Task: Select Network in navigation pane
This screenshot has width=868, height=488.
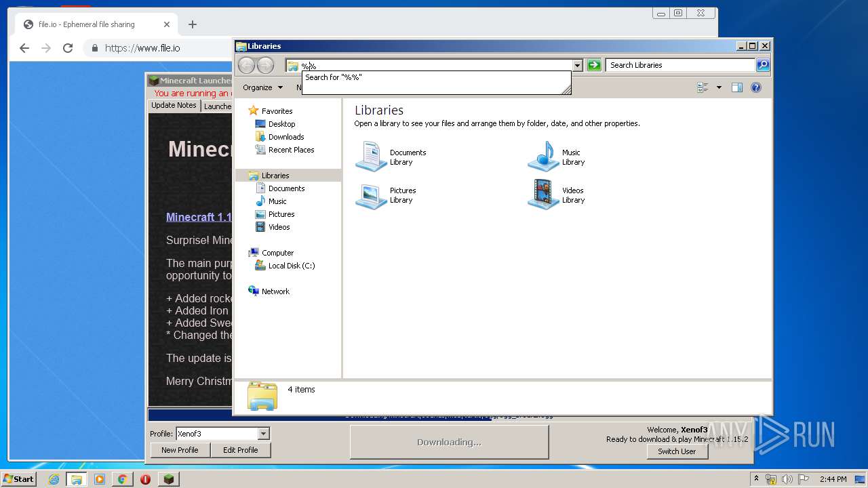Action: pos(275,291)
